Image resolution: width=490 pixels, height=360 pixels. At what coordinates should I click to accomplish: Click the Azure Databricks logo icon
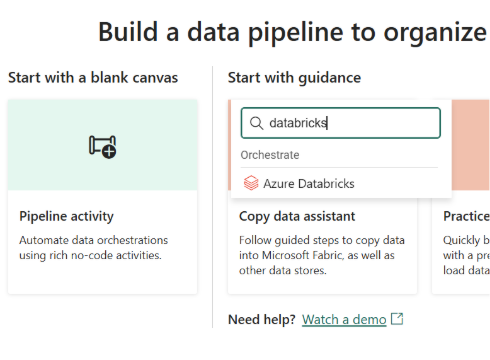point(251,183)
